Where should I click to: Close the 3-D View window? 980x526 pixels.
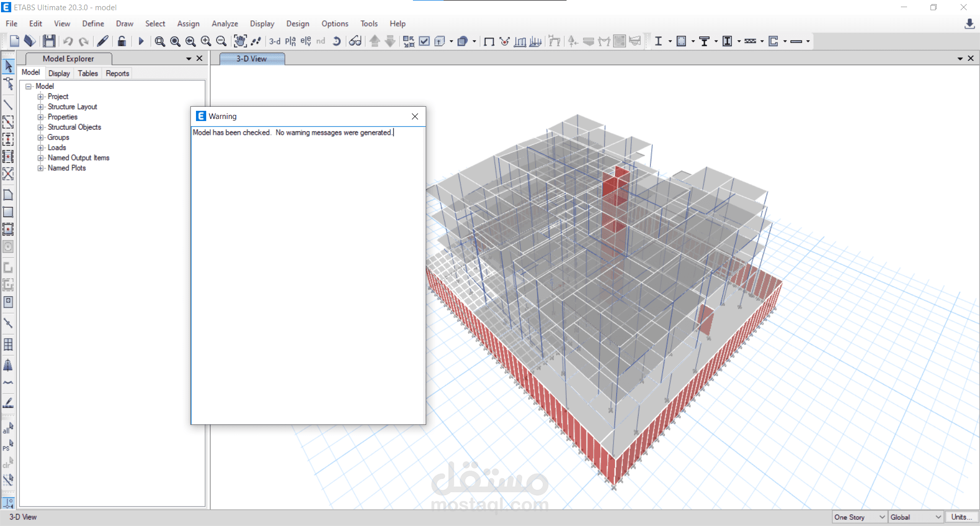point(971,59)
